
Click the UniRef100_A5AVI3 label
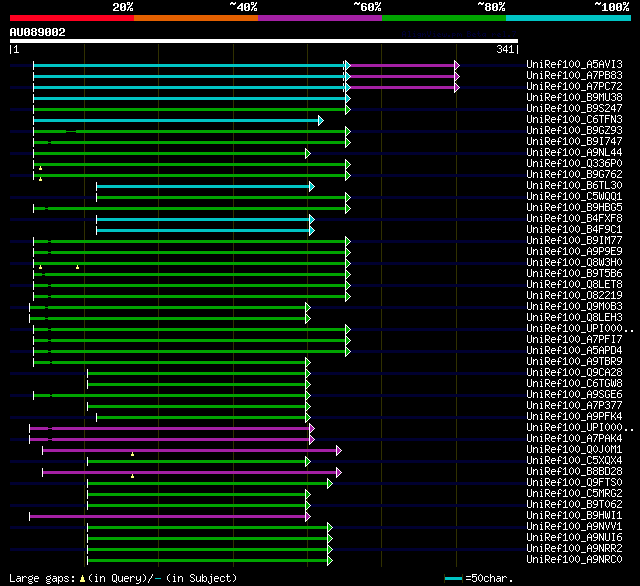pyautogui.click(x=574, y=64)
